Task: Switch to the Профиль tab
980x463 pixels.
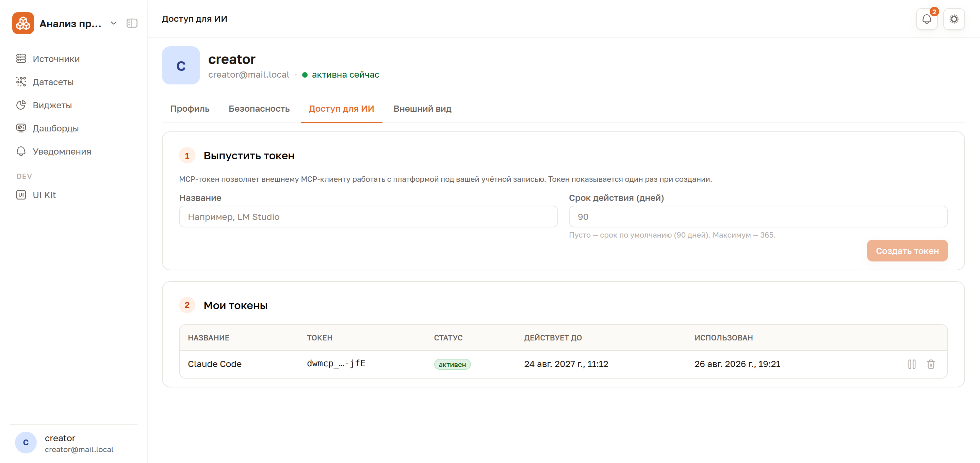Action: coord(190,109)
